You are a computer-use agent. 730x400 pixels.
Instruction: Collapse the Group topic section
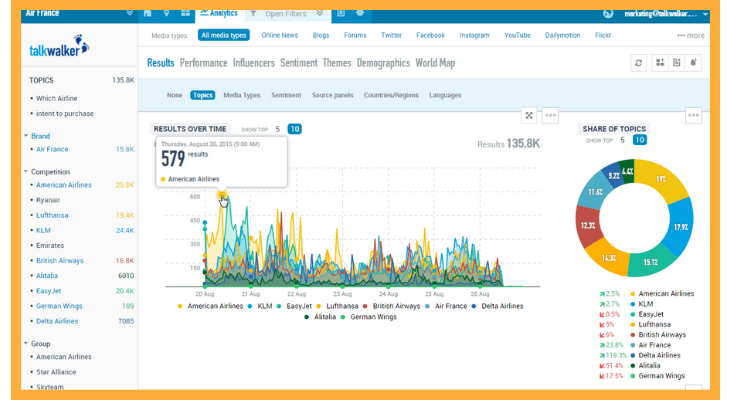tap(26, 343)
